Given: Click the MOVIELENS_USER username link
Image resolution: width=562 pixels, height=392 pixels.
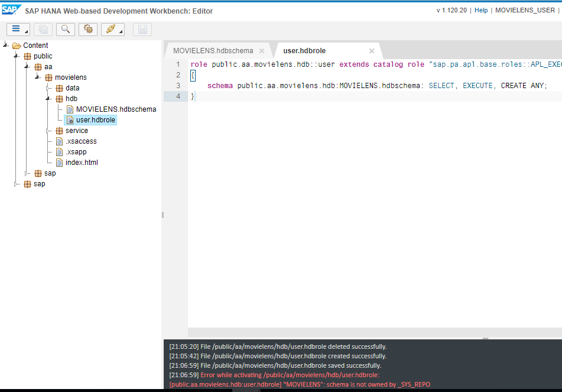Looking at the screenshot, I should tap(525, 10).
